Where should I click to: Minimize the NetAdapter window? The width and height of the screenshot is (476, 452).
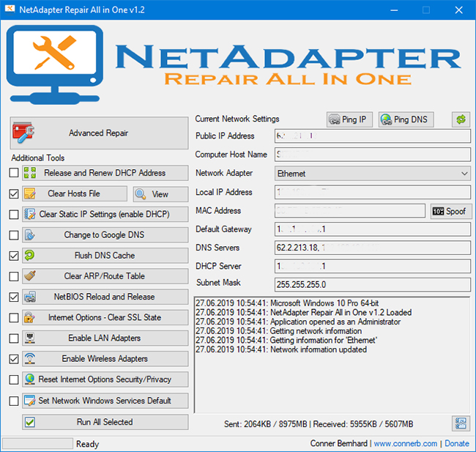click(394, 10)
